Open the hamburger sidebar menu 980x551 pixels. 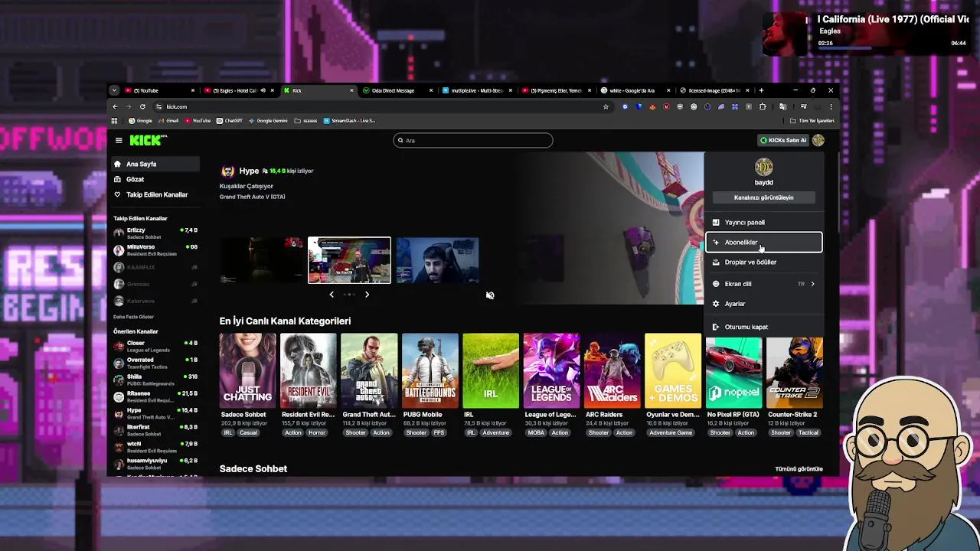tap(119, 140)
